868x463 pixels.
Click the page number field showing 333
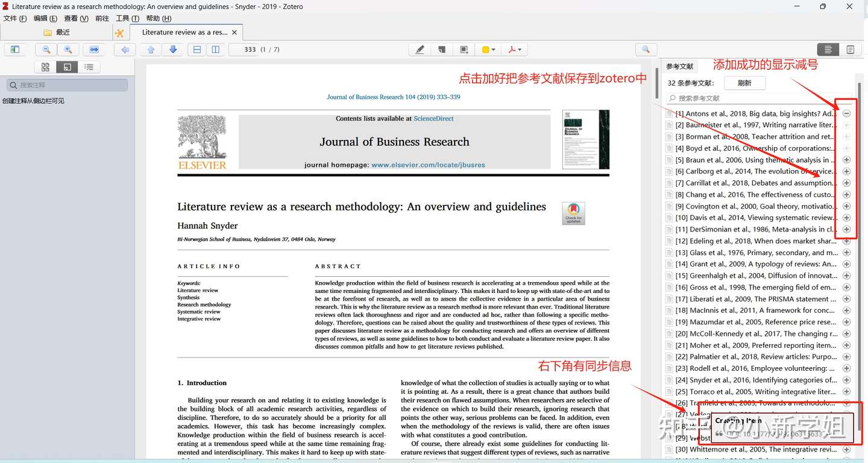point(244,49)
